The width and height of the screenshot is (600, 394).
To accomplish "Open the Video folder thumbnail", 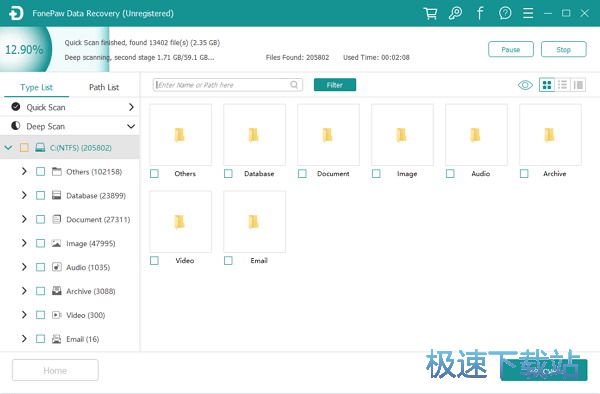I will pos(180,222).
